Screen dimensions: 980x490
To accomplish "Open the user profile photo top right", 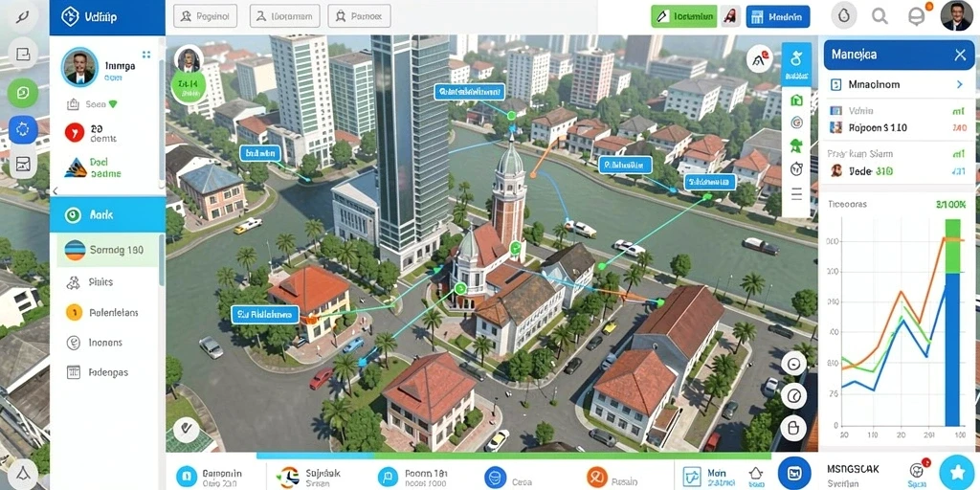I will [x=956, y=15].
